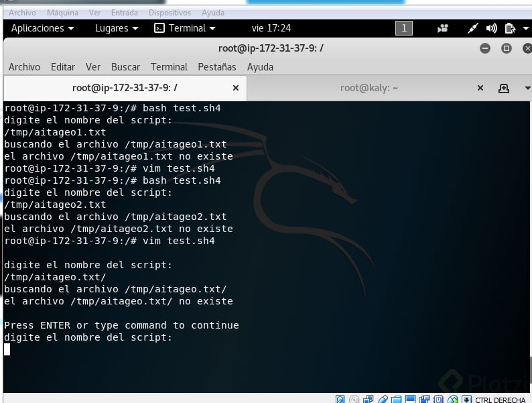Minimize the terminal window

[485, 48]
